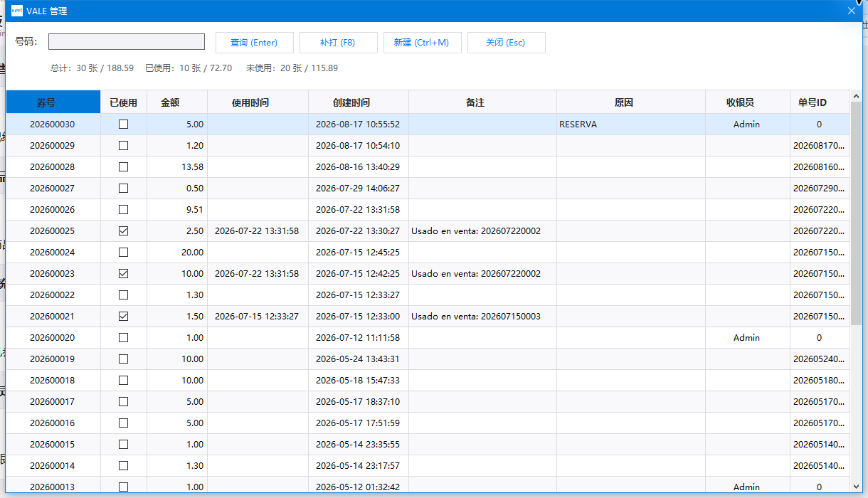Click use time cell of voucher 202600025

(x=257, y=231)
